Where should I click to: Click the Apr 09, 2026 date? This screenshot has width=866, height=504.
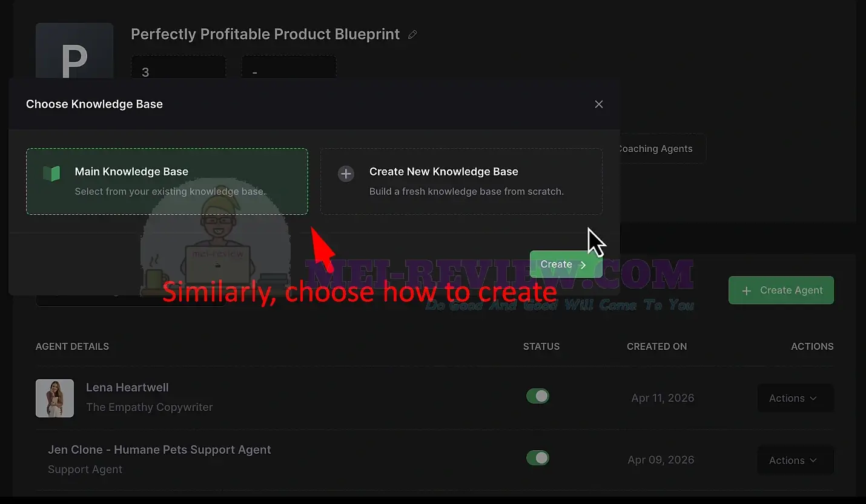(661, 460)
